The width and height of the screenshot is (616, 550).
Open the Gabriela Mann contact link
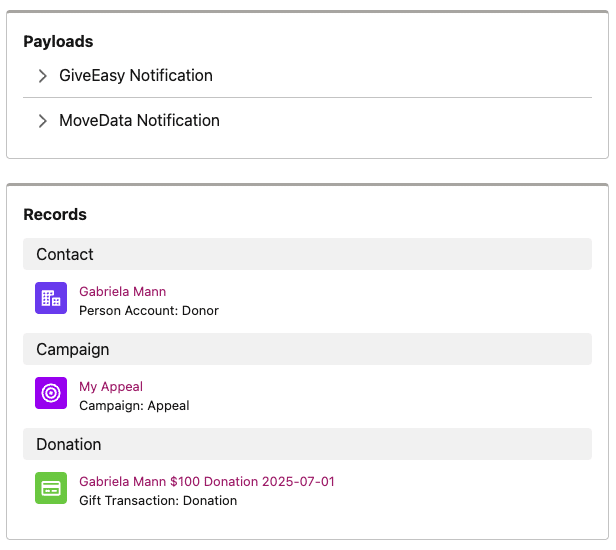click(123, 292)
